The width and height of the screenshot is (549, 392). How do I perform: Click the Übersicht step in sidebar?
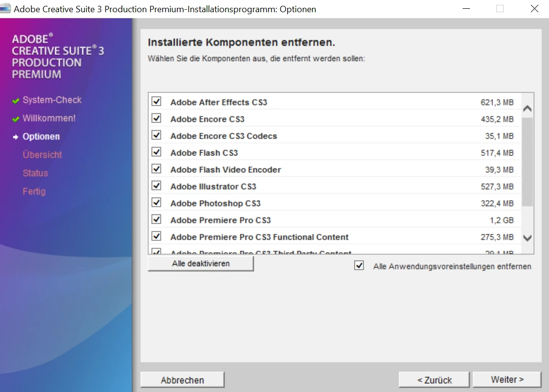click(x=42, y=154)
